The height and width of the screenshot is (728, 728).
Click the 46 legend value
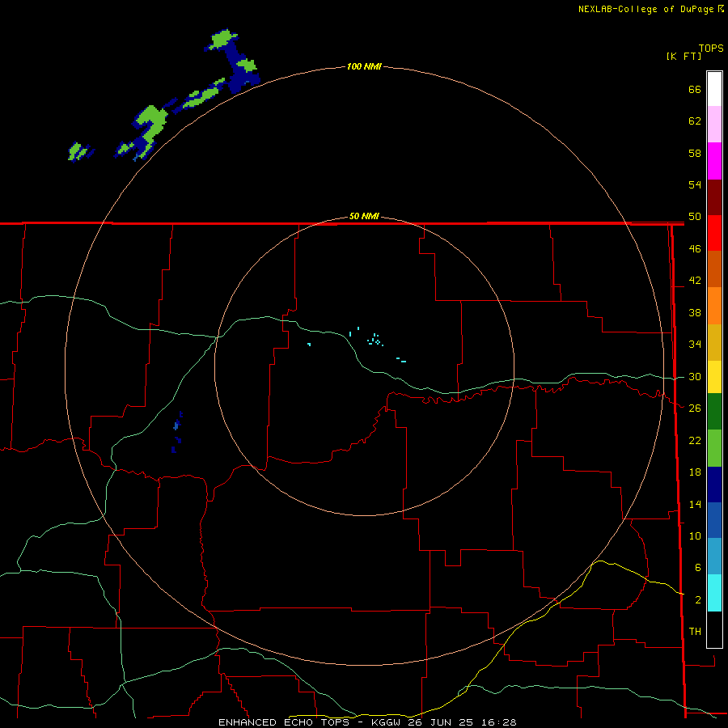coord(695,249)
